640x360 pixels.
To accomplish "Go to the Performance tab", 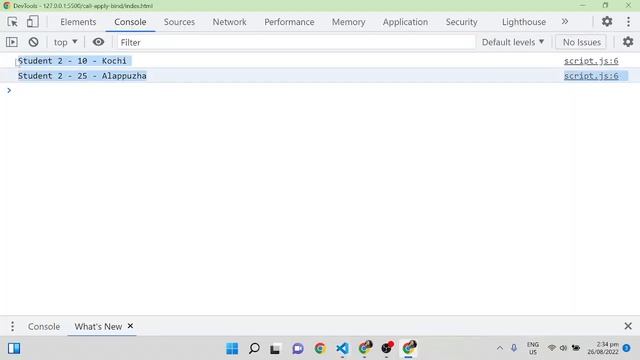I will (289, 22).
